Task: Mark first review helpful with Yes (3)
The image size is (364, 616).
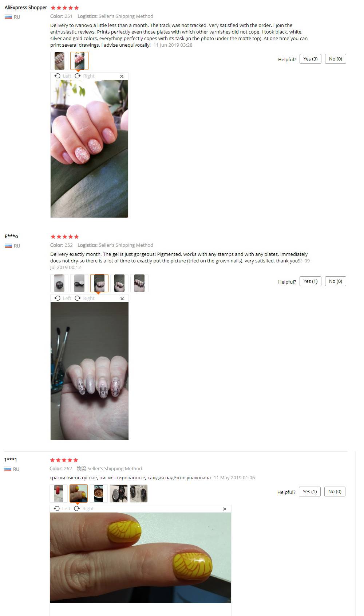Action: pyautogui.click(x=310, y=59)
